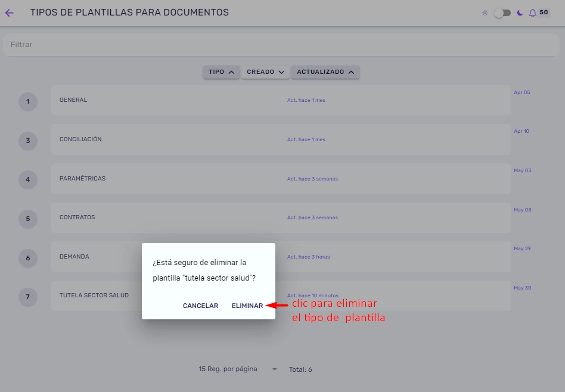Select the TUTELA SECTOR SALUD row
This screenshot has width=565, height=392.
tap(281, 296)
